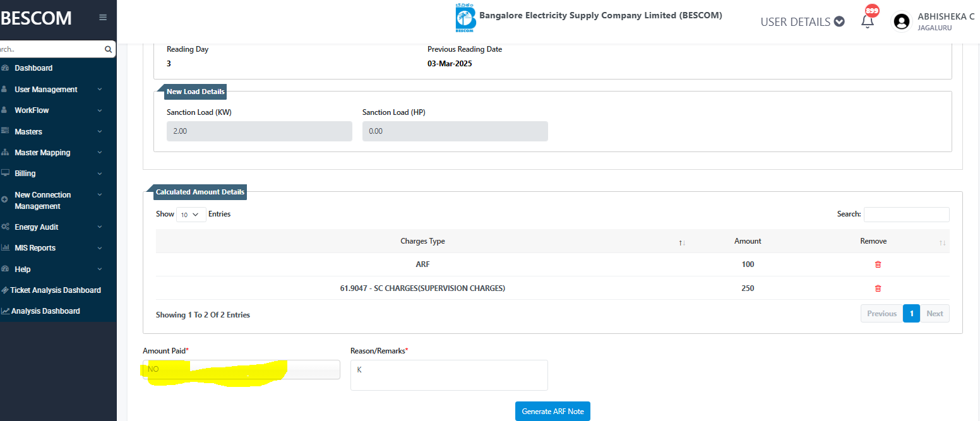Click the Generate ARF Note button
Image resolution: width=980 pixels, height=421 pixels.
[553, 411]
